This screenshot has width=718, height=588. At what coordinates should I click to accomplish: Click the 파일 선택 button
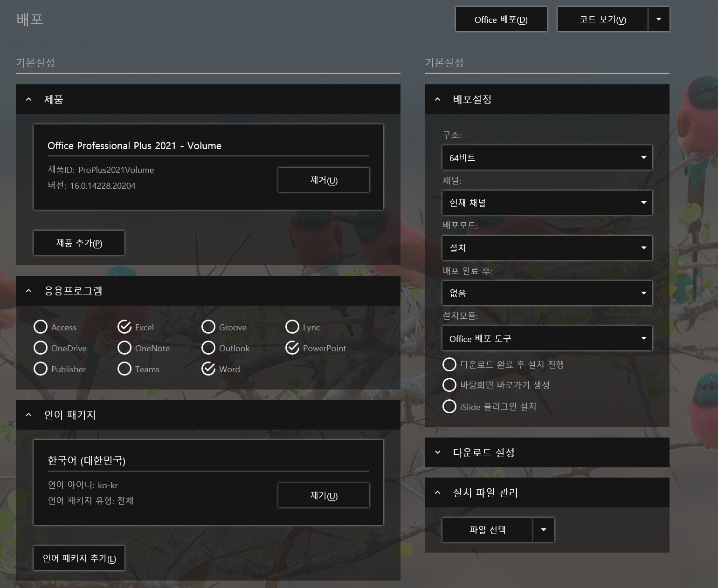[x=487, y=530]
